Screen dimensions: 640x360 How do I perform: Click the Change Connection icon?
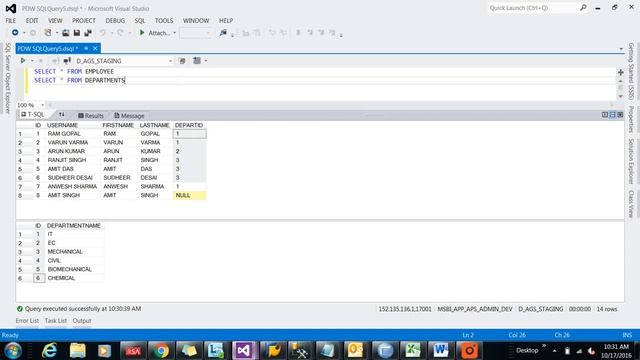(67, 61)
